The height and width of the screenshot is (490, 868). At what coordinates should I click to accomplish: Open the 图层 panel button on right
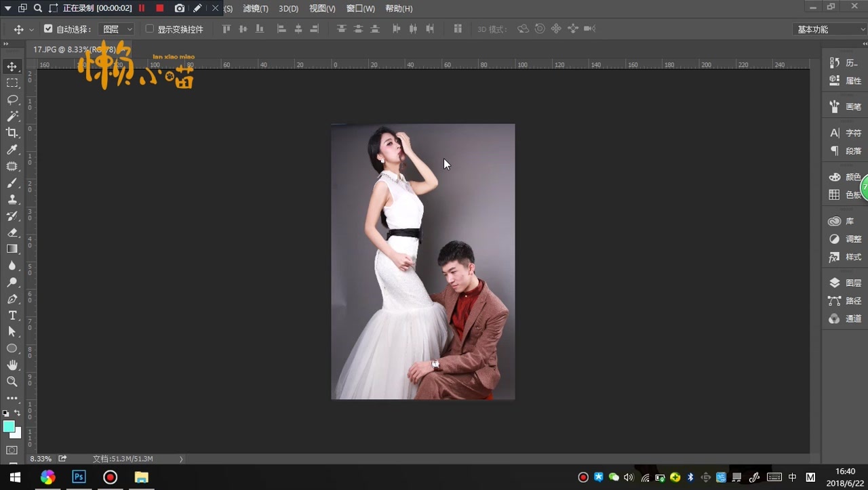pos(845,283)
